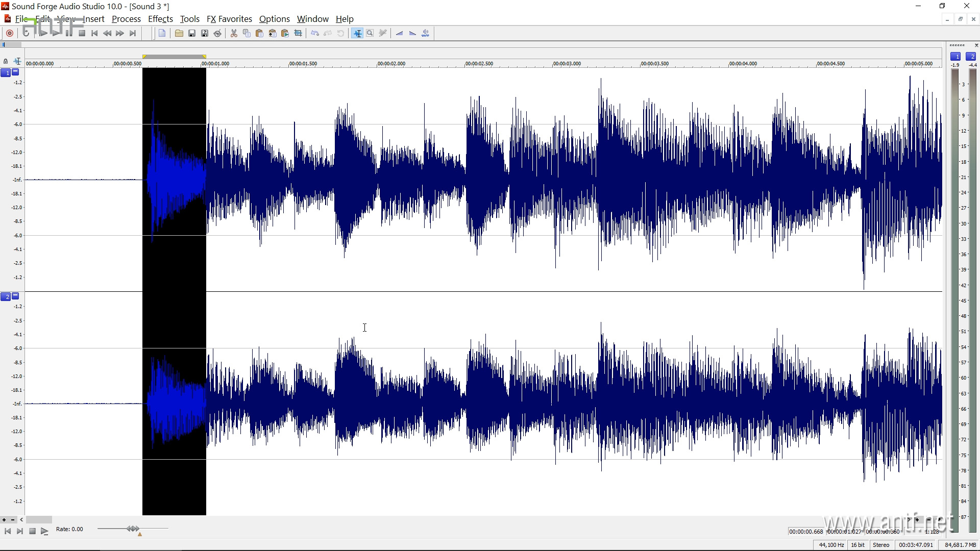Image resolution: width=980 pixels, height=551 pixels.
Task: Collapse channel 2 with the minus button
Action: (15, 296)
